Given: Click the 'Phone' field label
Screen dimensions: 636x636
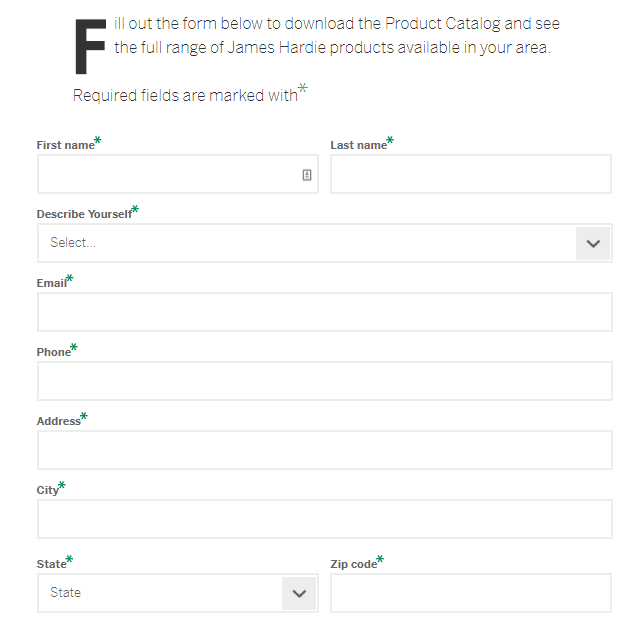Looking at the screenshot, I should [53, 352].
